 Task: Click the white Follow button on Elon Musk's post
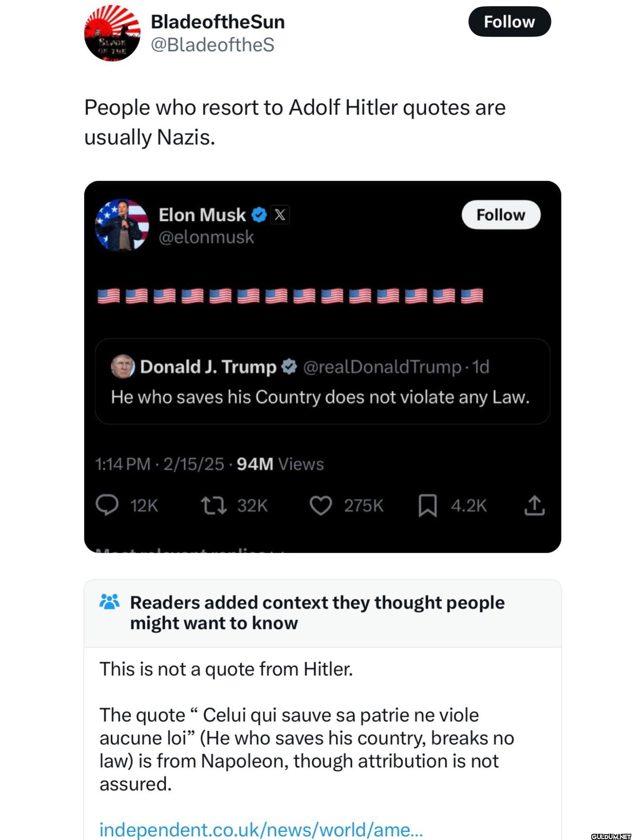pyautogui.click(x=501, y=215)
